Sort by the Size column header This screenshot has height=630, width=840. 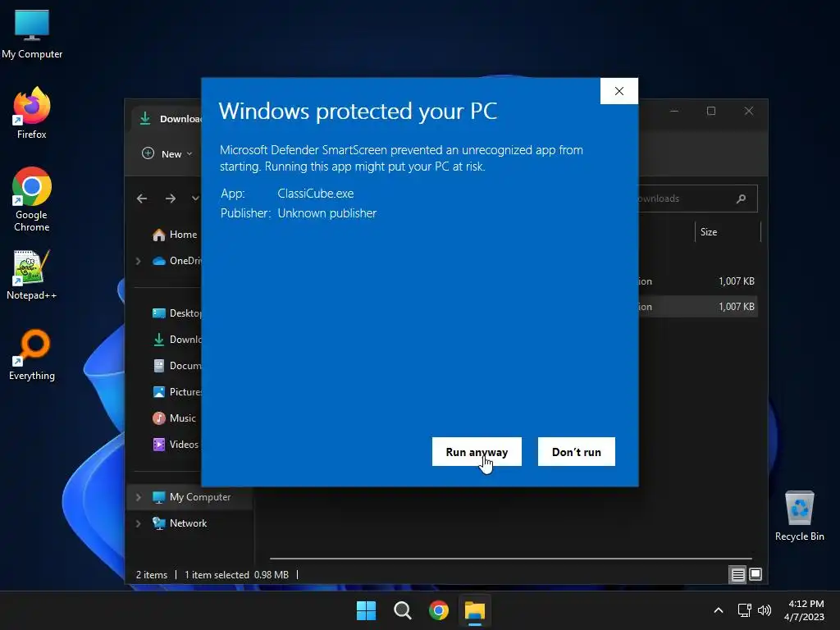tap(728, 232)
